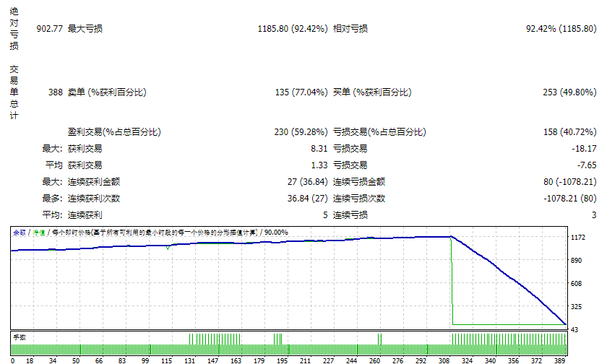Click the 195 mark on the horizontal axis
This screenshot has height=364, width=607.
point(281,359)
